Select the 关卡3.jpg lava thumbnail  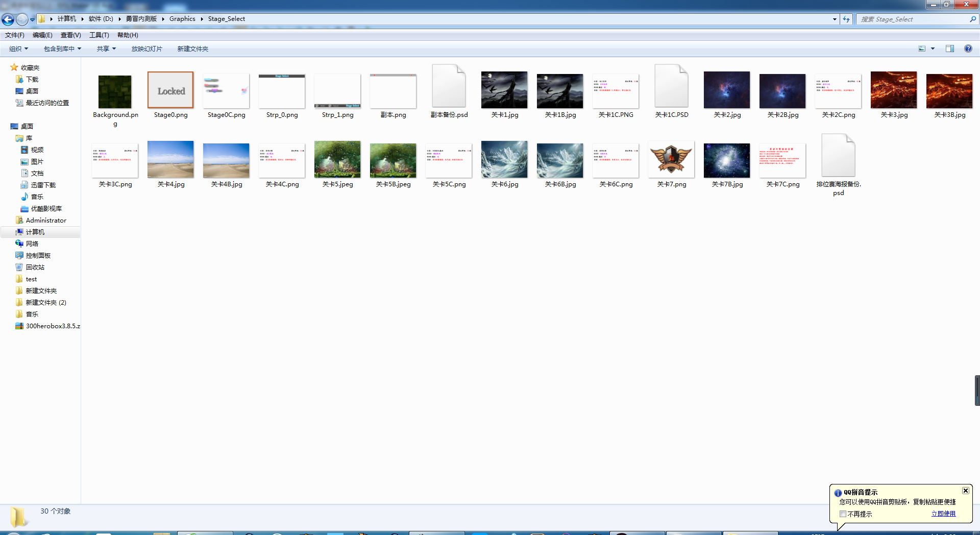pos(894,90)
